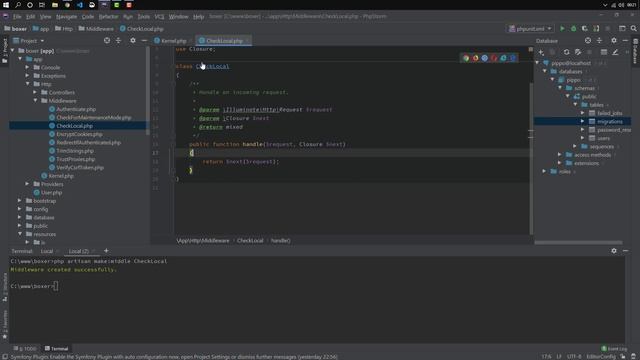Open Visual Studio Code from taskbar
The height and width of the screenshot is (360, 640).
click(x=80, y=5)
